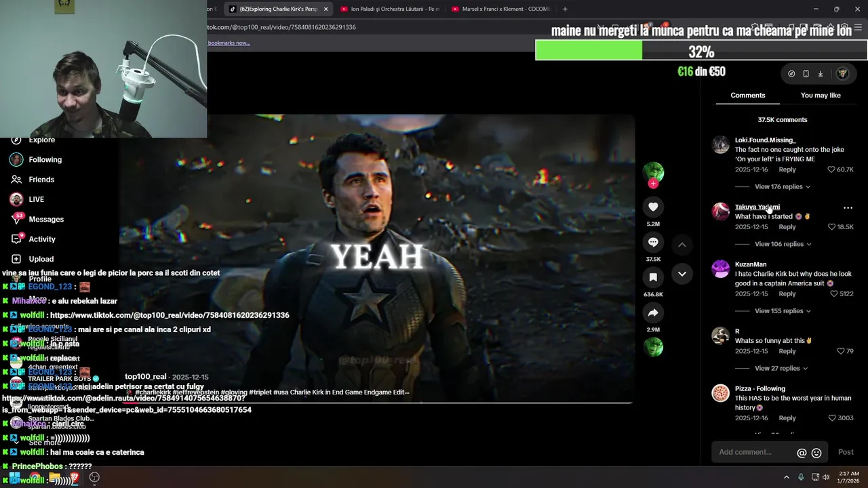The height and width of the screenshot is (488, 868).
Task: Open the OBS Studio taskbar icon
Action: (x=94, y=477)
